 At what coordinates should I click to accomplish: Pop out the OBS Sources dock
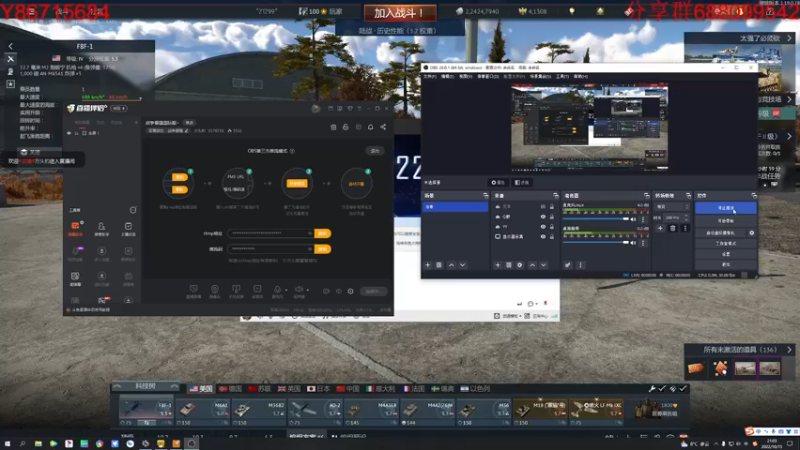coord(556,195)
